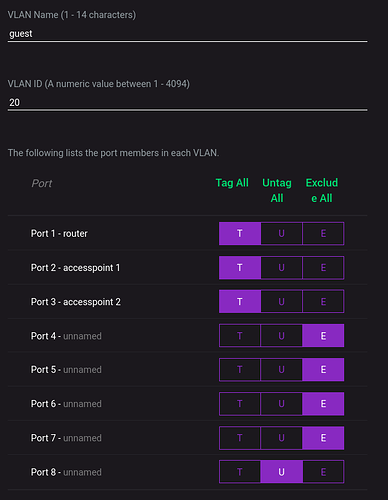Select E button for Port 4
388x500 pixels.
pos(323,336)
